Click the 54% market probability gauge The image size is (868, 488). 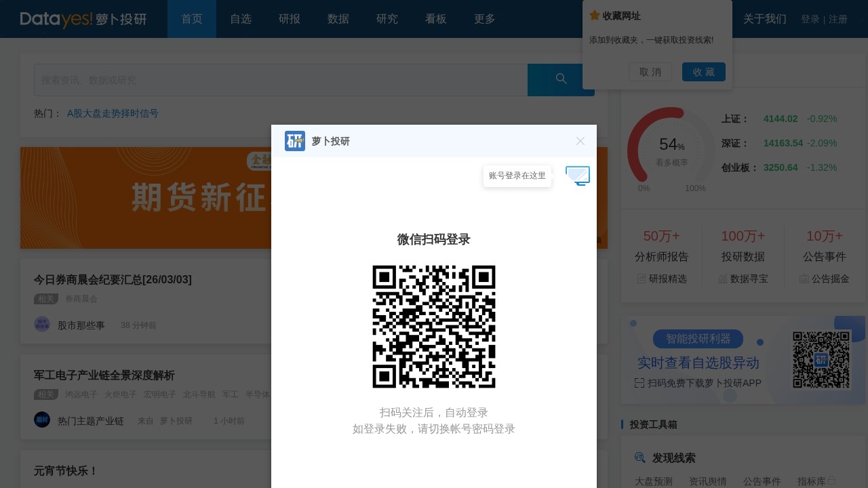point(670,146)
